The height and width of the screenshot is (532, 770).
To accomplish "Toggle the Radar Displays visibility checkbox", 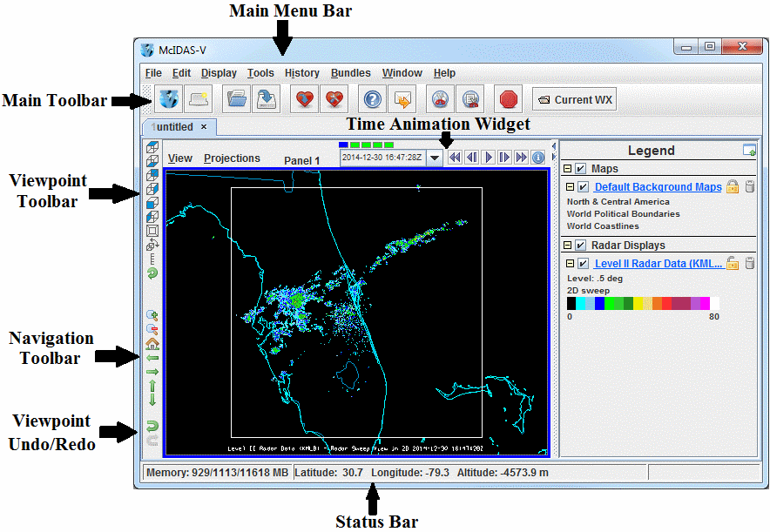I will [x=581, y=246].
